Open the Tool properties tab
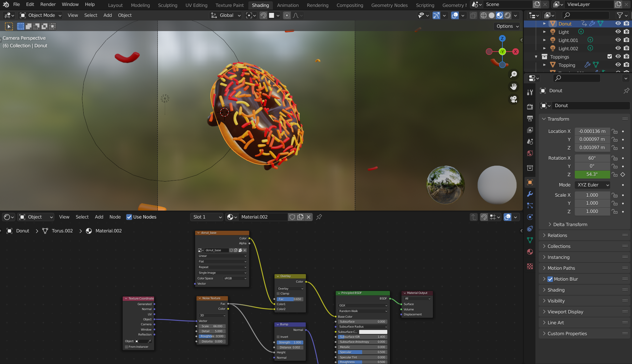Viewport: 632px width, 364px height. coord(530,92)
